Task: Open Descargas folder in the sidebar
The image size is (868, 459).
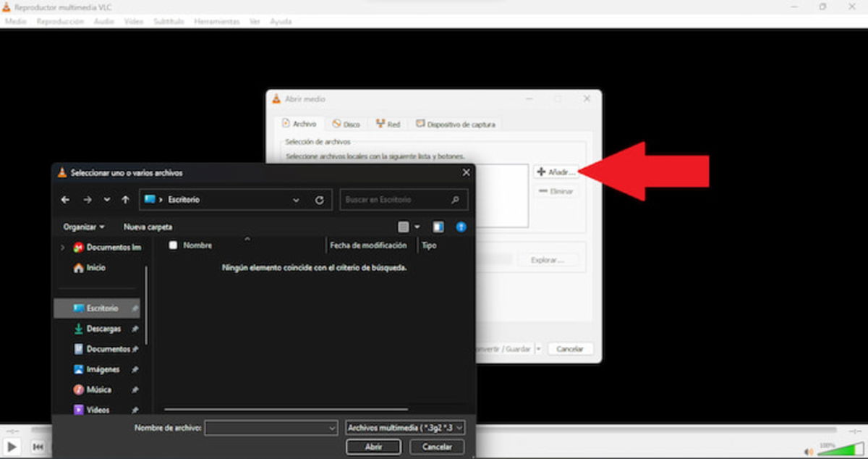Action: [98, 329]
